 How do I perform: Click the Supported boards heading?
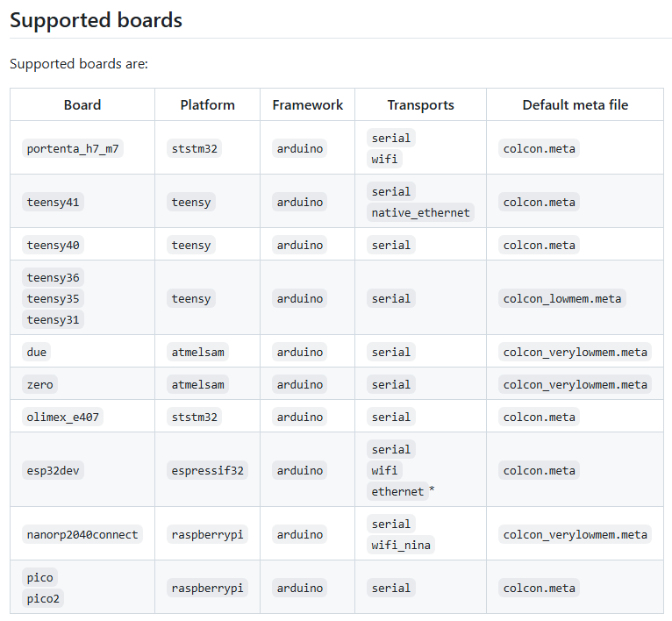97,20
